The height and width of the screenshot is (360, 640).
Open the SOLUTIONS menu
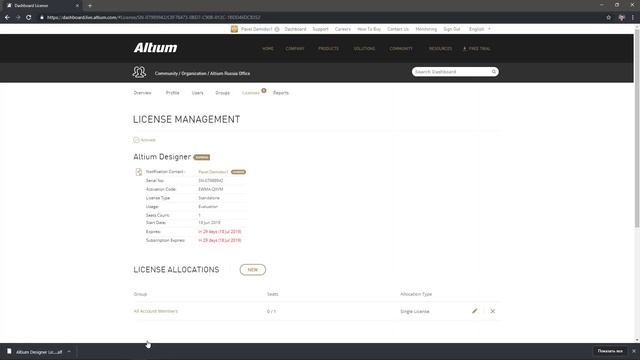pos(364,49)
